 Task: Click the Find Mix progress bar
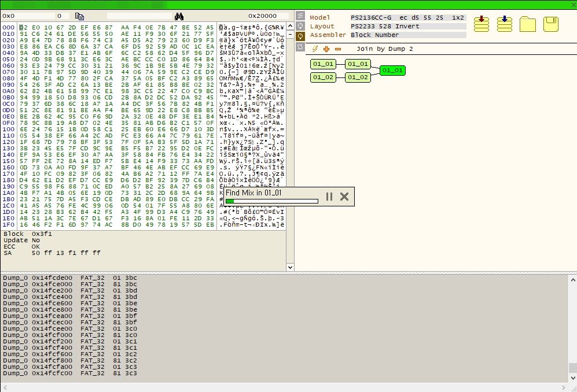click(271, 201)
